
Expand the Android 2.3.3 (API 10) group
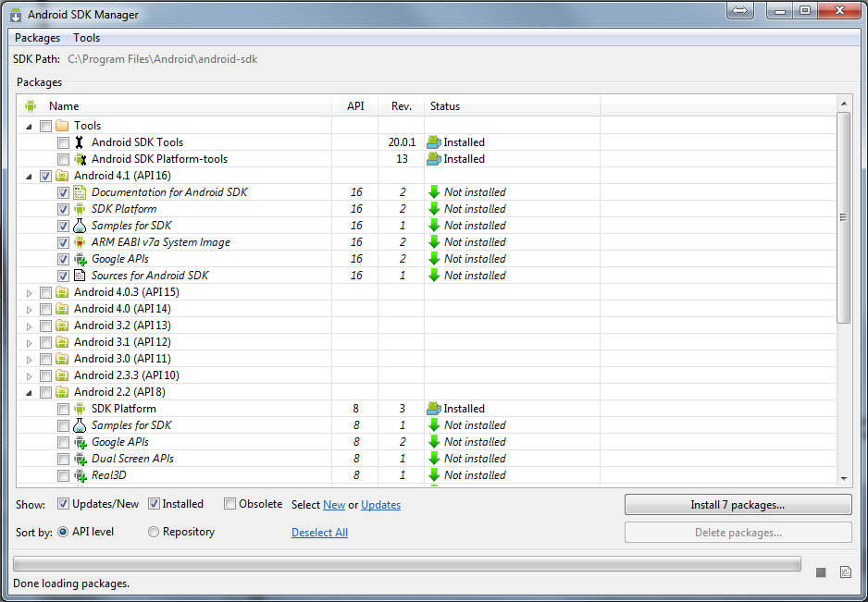[30, 375]
